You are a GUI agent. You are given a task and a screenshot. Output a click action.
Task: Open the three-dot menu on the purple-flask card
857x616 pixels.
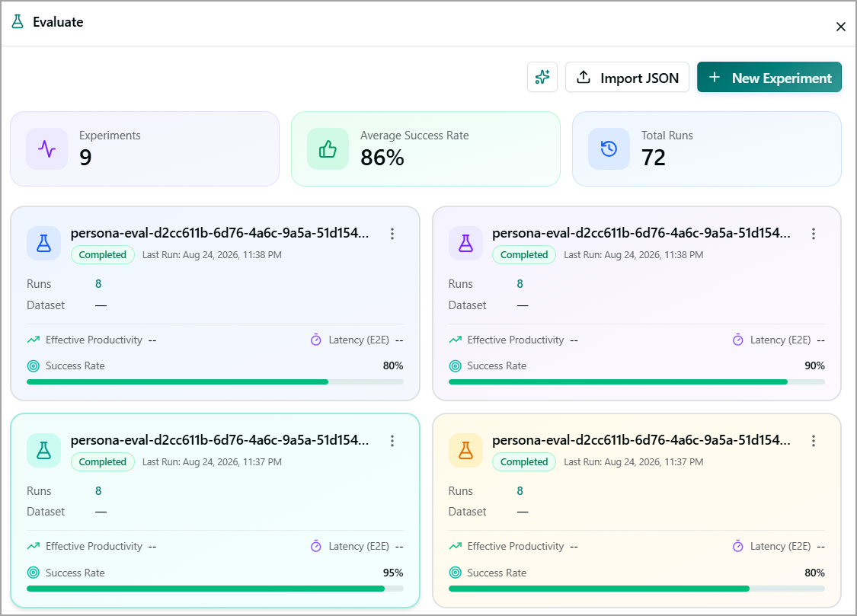(x=814, y=234)
